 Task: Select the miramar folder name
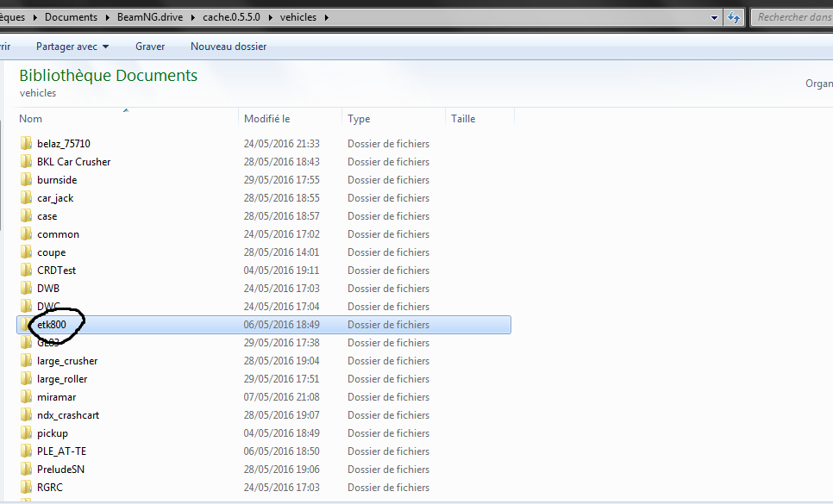point(56,397)
